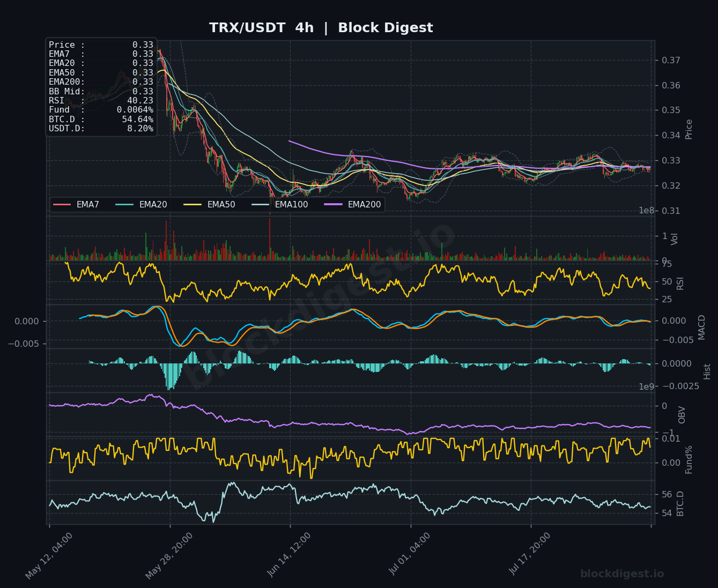
Task: Click the EMA200 purple legend line swatch
Action: point(334,205)
